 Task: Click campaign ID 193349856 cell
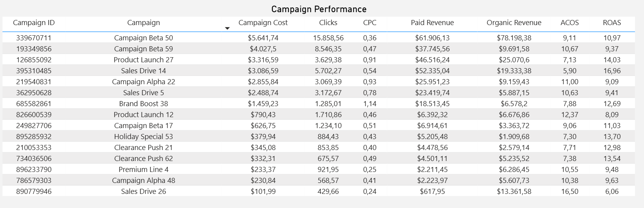click(34, 49)
